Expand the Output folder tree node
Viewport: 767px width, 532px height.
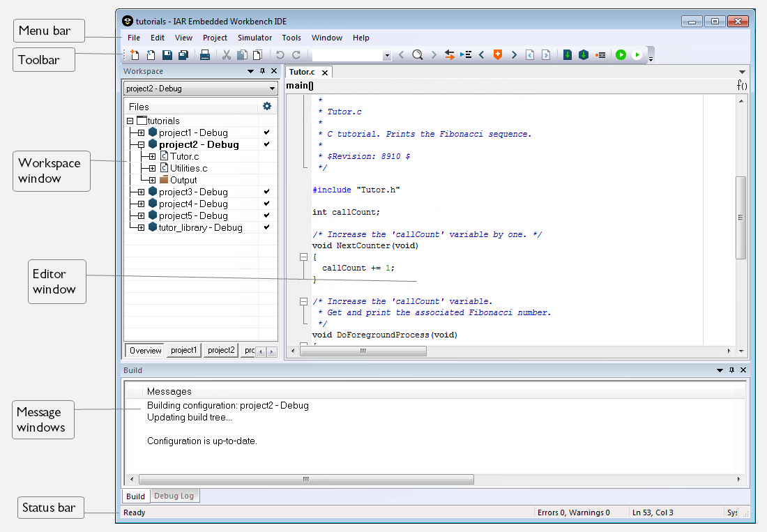[x=152, y=180]
